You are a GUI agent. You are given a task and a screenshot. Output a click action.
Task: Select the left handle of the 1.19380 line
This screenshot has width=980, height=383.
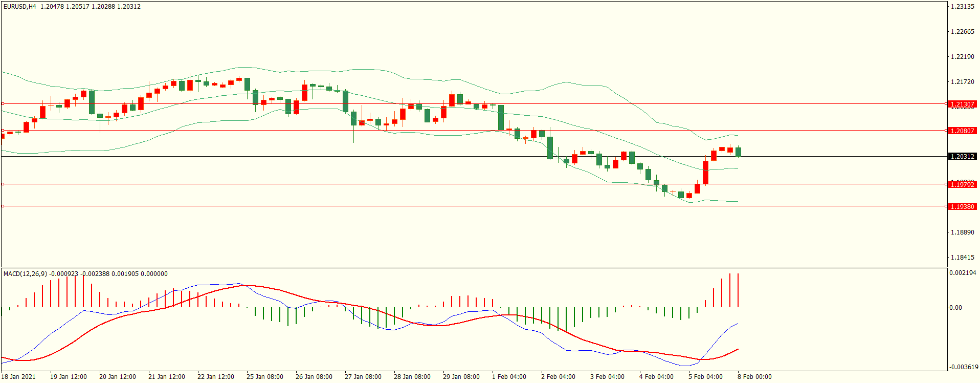(3, 206)
